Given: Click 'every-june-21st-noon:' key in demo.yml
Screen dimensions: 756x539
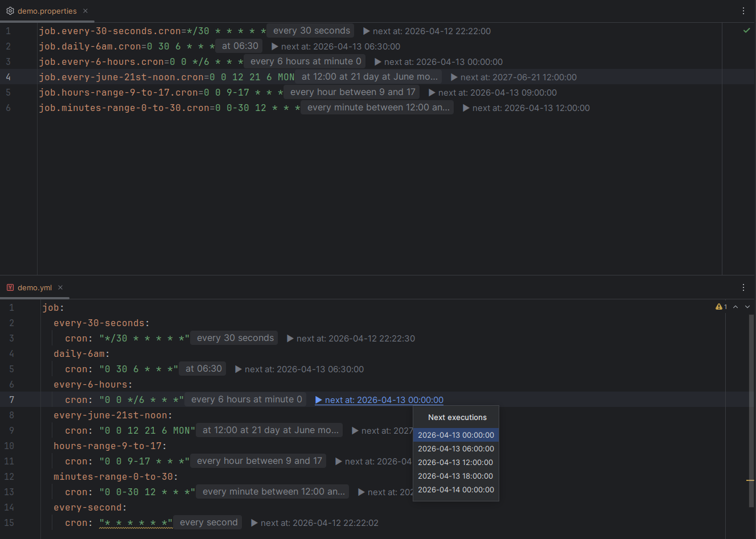Looking at the screenshot, I should point(113,415).
